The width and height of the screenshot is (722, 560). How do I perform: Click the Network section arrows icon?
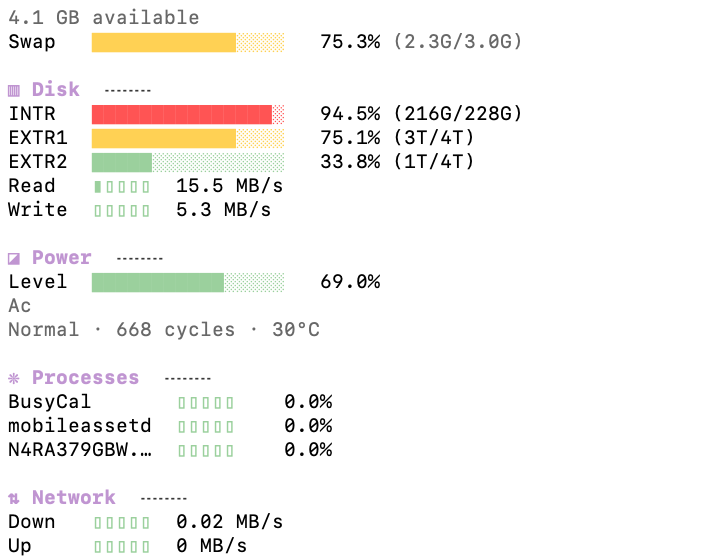click(14, 498)
